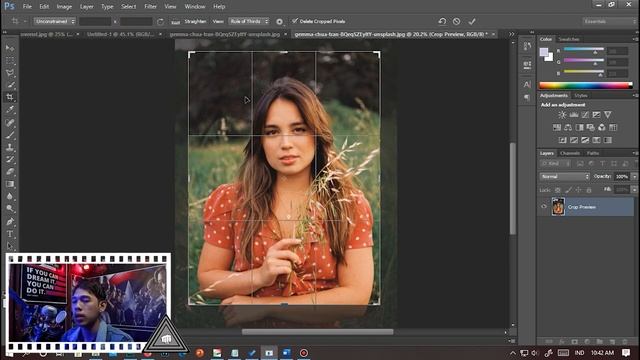The image size is (640, 360).
Task: Select the Move tool
Action: point(10,48)
